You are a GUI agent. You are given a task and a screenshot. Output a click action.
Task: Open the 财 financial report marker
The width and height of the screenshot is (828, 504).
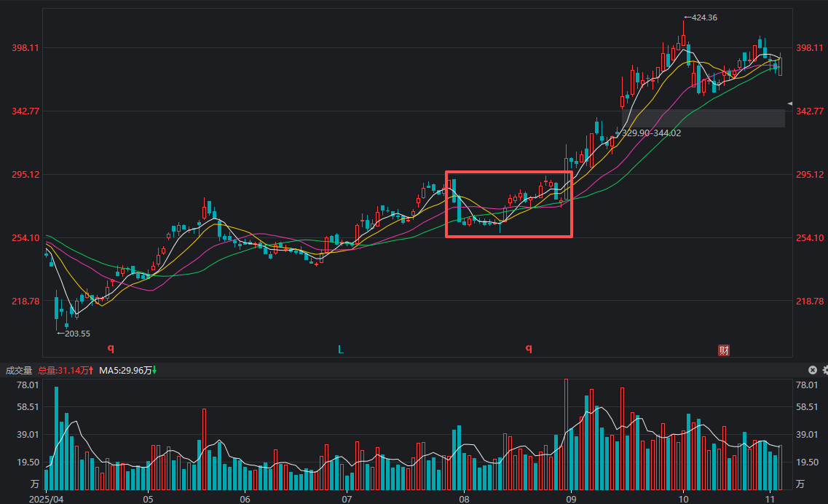(x=724, y=350)
